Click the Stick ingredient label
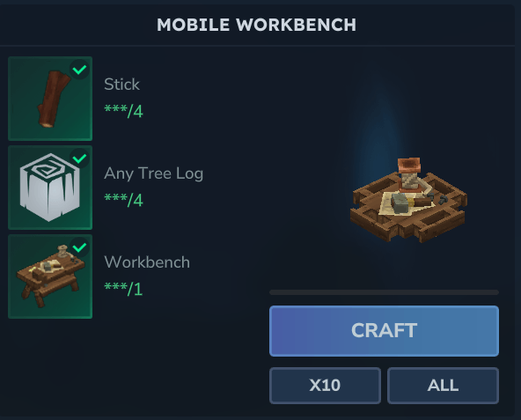The width and height of the screenshot is (521, 420). pos(121,85)
